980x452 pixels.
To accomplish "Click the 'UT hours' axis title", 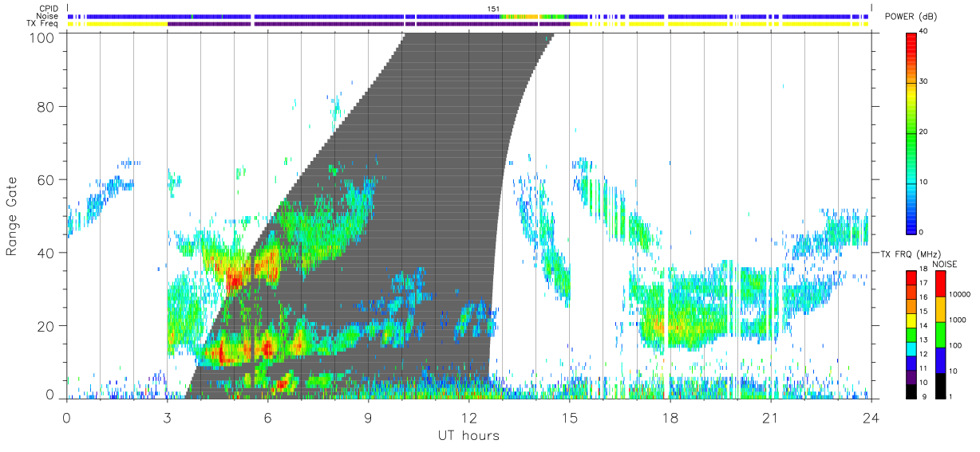I will (468, 435).
